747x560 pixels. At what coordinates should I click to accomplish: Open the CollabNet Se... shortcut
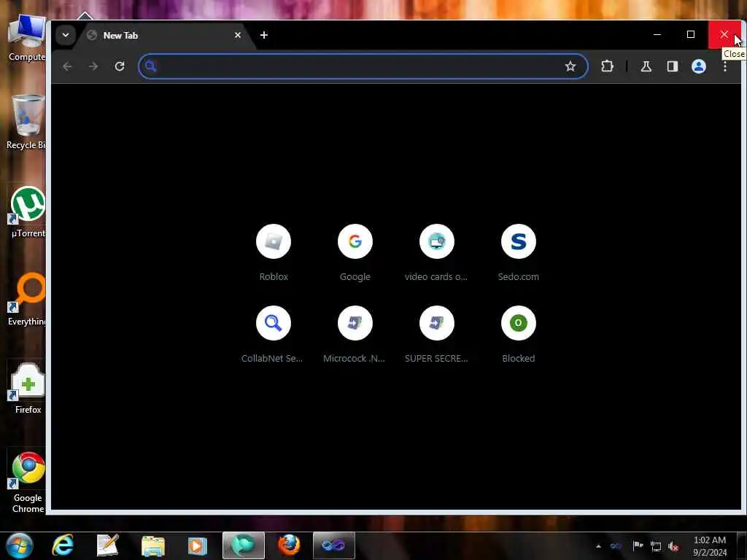pos(274,335)
